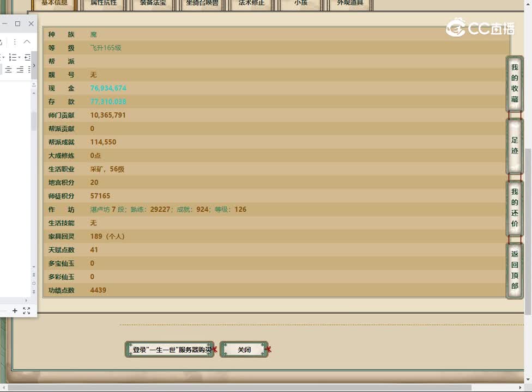The image size is (532, 392).
Task: Open 我的还价 side button
Action: 515,208
